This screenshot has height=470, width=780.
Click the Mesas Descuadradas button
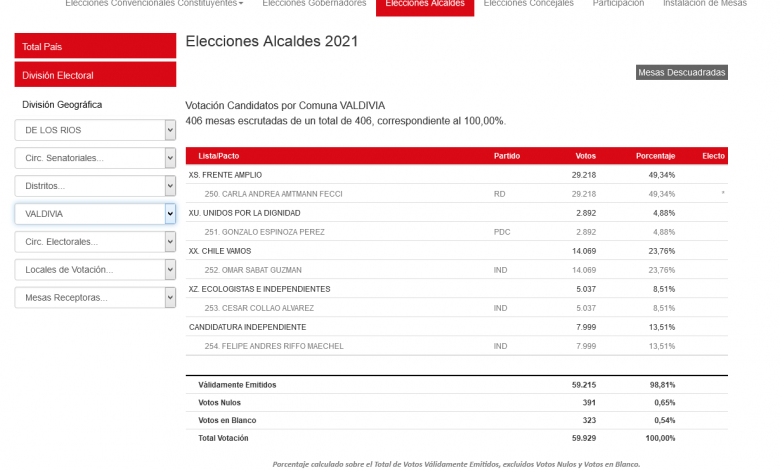[x=682, y=72]
